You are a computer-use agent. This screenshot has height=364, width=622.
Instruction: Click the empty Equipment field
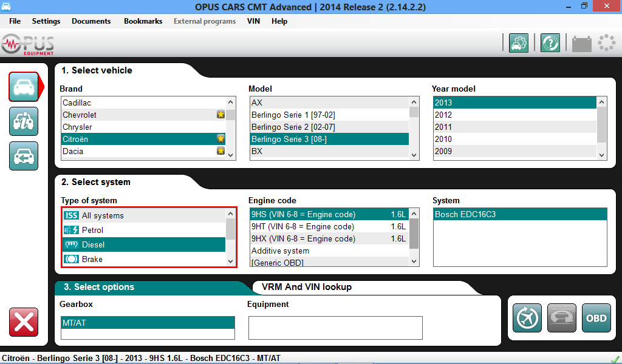point(335,328)
